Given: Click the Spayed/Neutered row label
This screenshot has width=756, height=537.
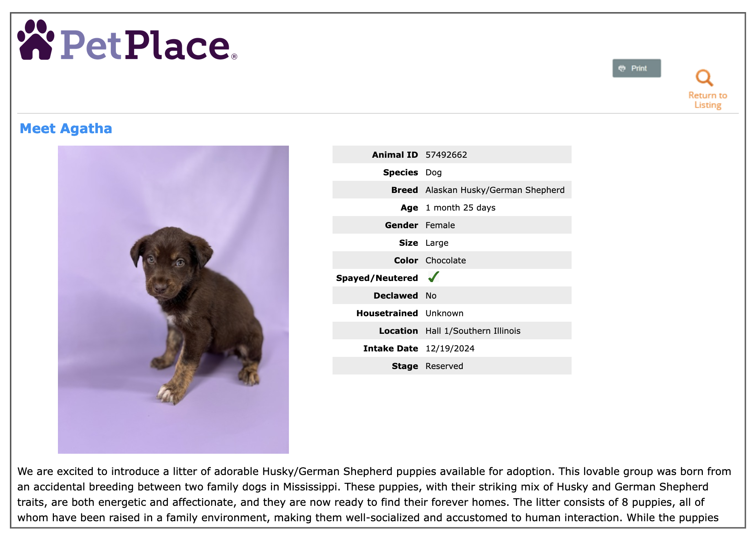Looking at the screenshot, I should tap(377, 278).
